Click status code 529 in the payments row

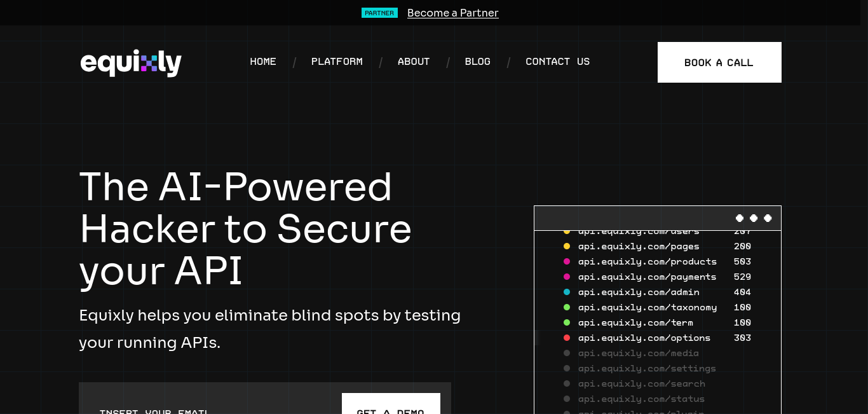pos(742,277)
